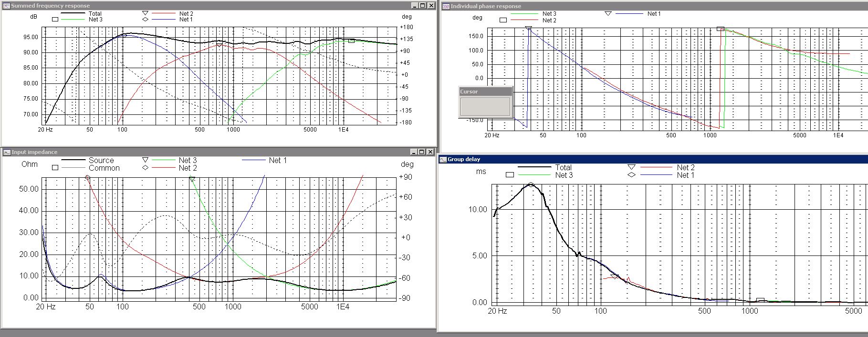This screenshot has height=337, width=868.
Task: Click the Group delay window title icon
Action: point(443,159)
